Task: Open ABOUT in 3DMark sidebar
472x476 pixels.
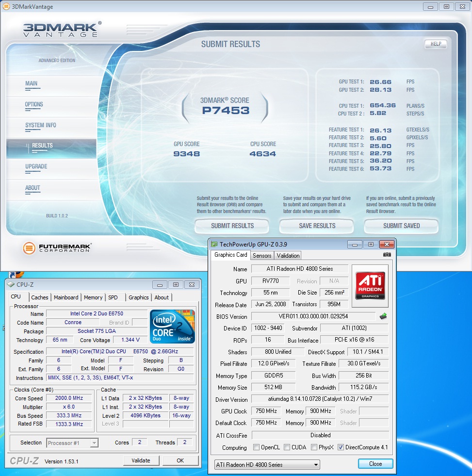Action: point(51,190)
